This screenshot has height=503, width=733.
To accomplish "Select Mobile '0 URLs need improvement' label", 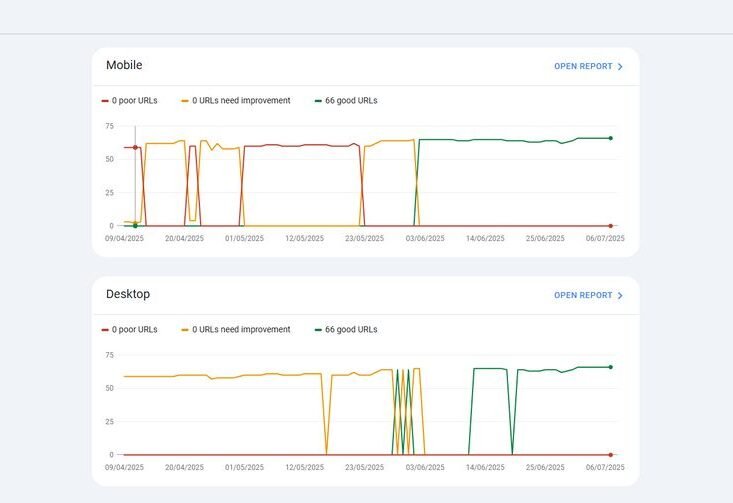I will pyautogui.click(x=241, y=101).
